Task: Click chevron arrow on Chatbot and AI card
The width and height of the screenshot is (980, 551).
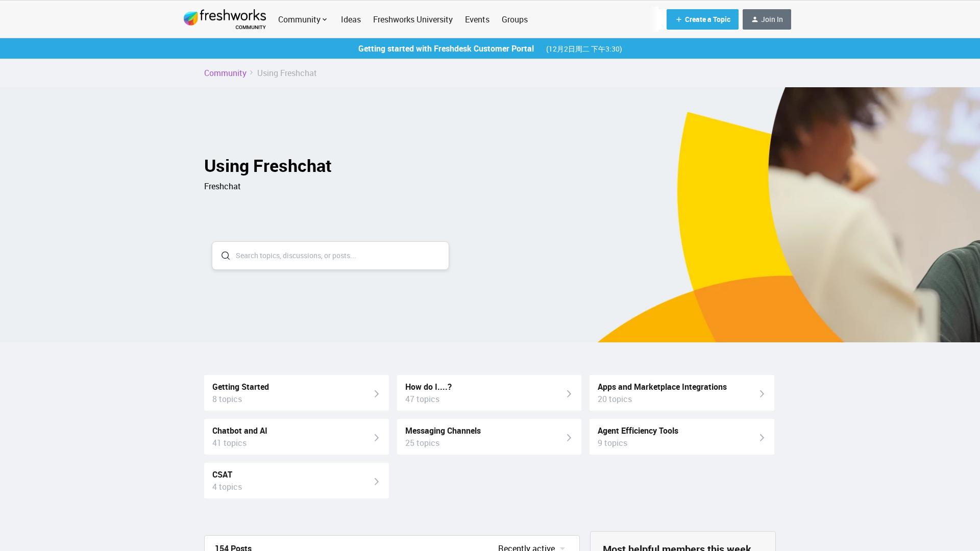Action: click(x=376, y=437)
